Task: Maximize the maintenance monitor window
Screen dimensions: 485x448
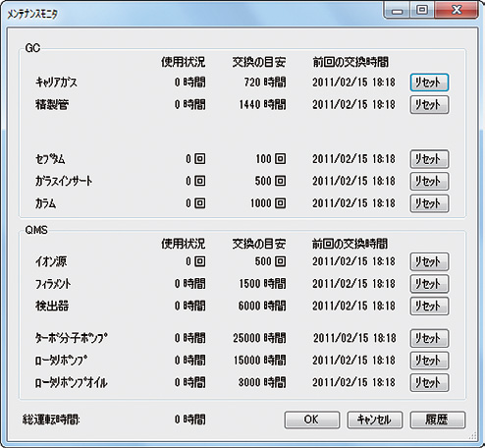Action: [x=422, y=10]
